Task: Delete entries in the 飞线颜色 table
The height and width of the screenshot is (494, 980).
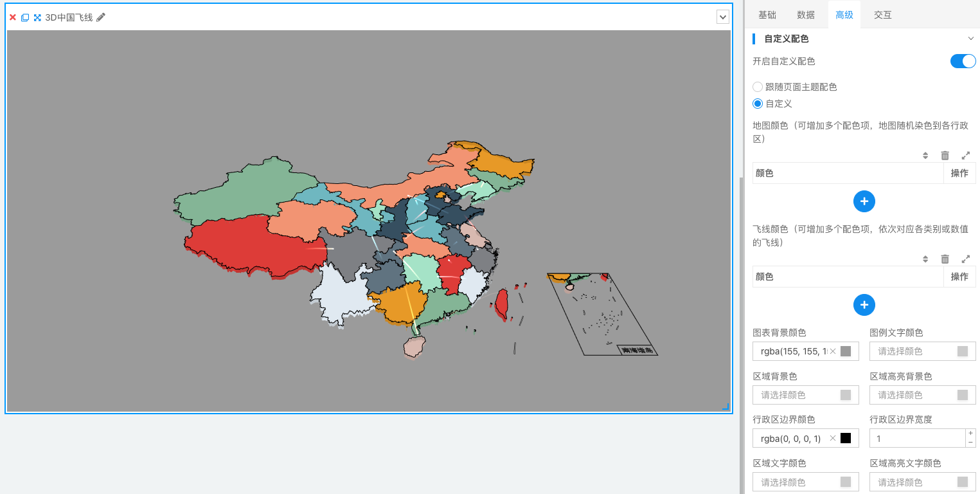Action: pos(945,259)
